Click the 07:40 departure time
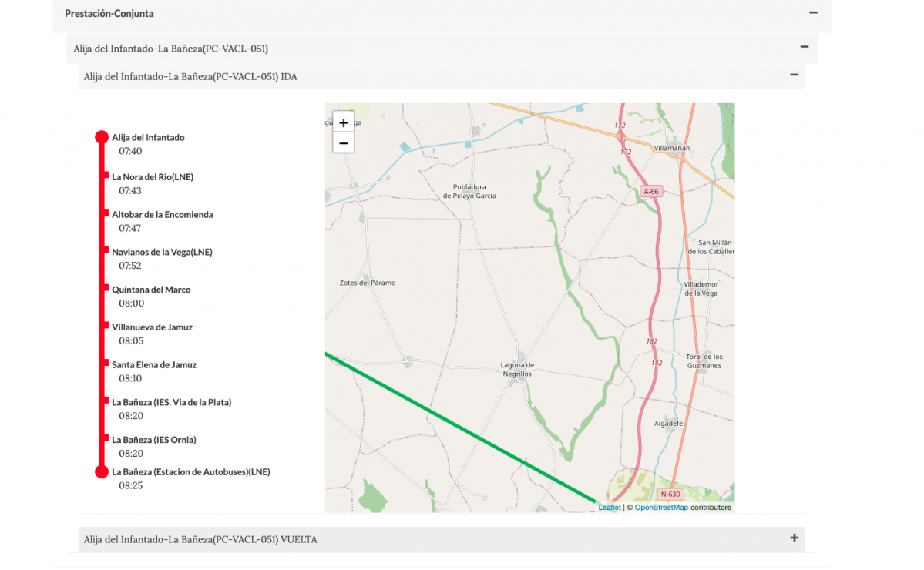This screenshot has height=570, width=924. pos(130,151)
